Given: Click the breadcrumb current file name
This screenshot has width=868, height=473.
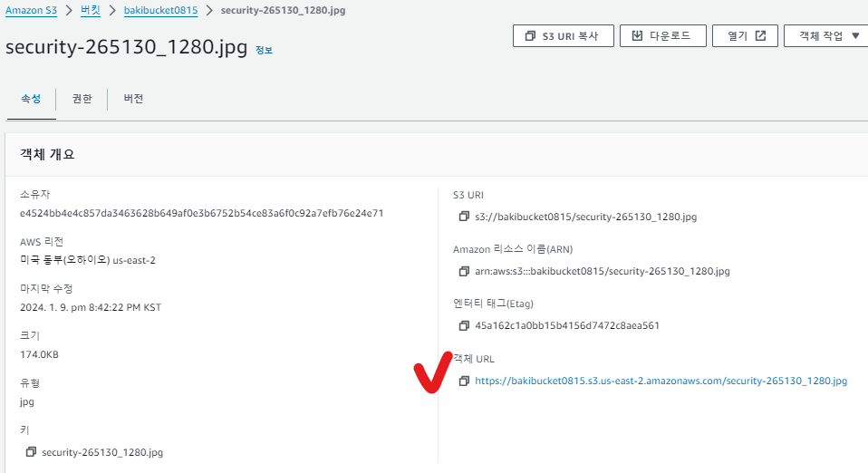Looking at the screenshot, I should pos(283,11).
